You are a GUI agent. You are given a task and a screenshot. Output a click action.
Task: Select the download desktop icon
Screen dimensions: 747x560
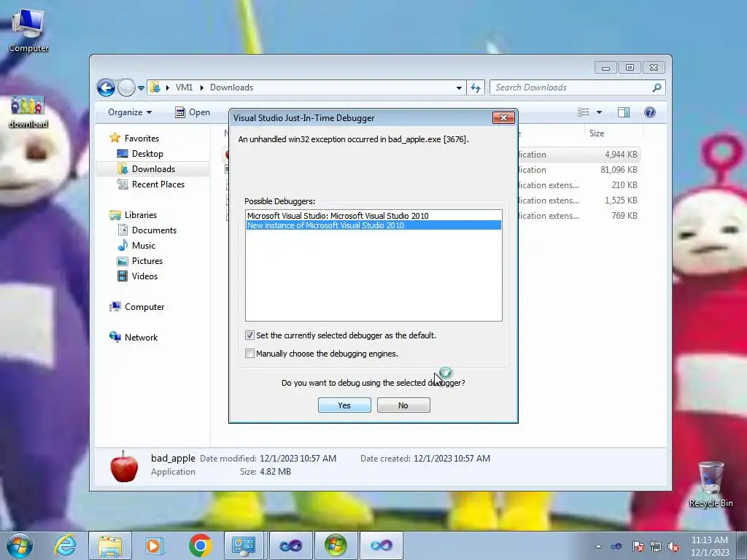pyautogui.click(x=28, y=112)
